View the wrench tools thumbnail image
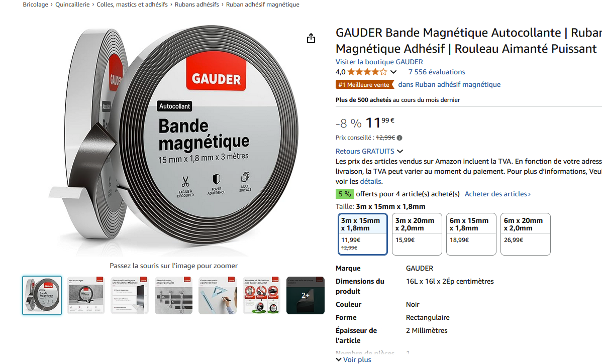 173,295
